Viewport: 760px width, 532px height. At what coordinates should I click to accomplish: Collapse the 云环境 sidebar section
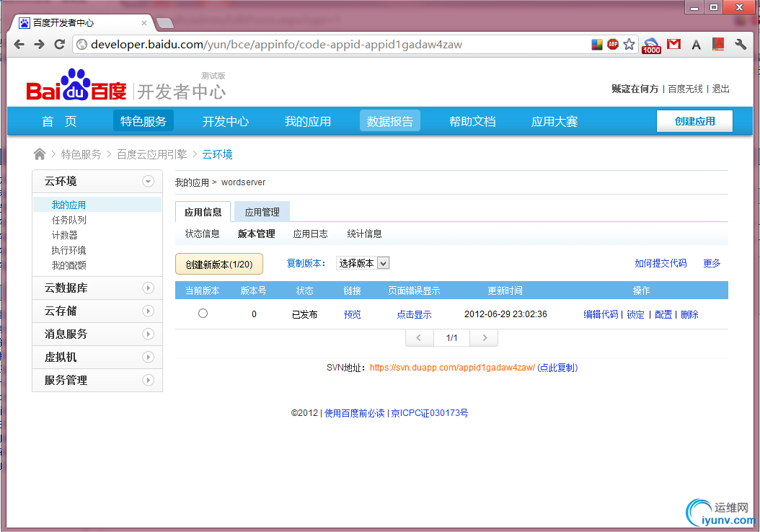149,181
